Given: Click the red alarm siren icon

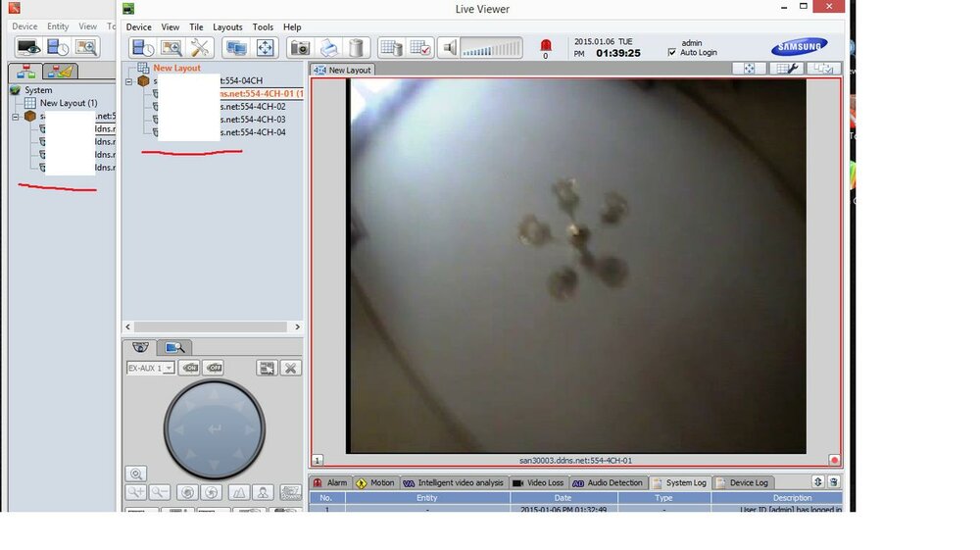Looking at the screenshot, I should coord(546,45).
